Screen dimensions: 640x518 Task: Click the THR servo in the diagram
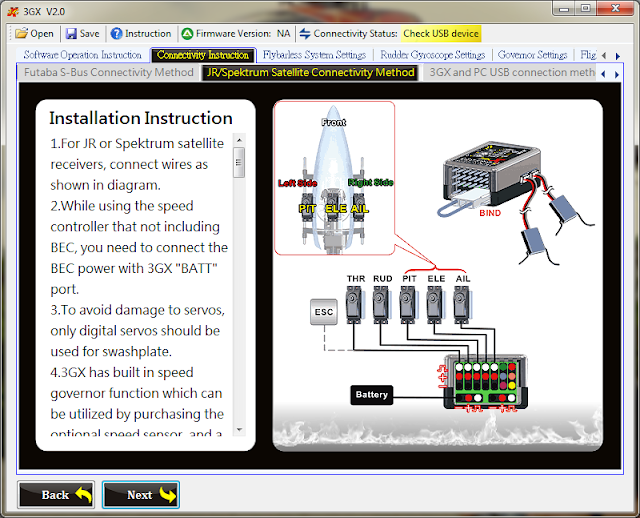[x=354, y=304]
